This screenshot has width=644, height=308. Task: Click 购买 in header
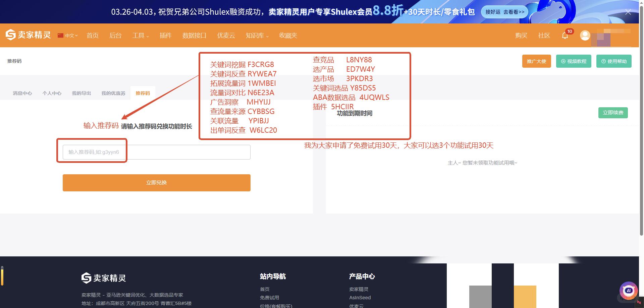(x=521, y=36)
